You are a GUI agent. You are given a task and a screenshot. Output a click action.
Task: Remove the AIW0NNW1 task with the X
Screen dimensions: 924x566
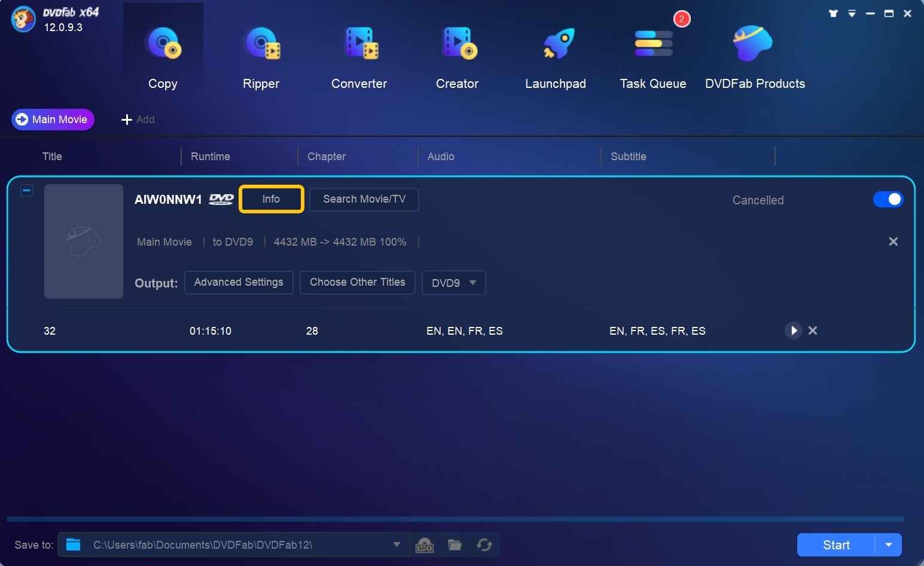(893, 241)
